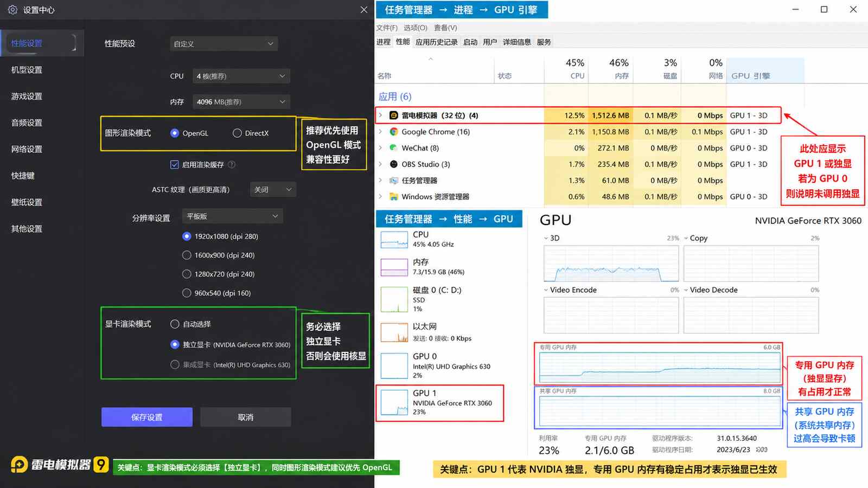Choose resolution 1920x1080 (dpi 280)
This screenshot has width=868, height=488.
pyautogui.click(x=187, y=236)
